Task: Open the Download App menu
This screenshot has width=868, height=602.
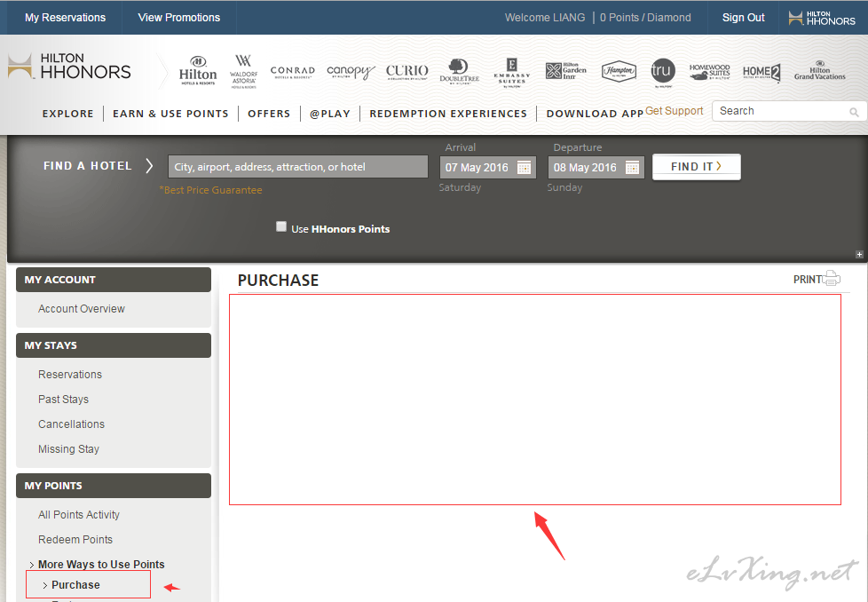Action: [x=595, y=114]
